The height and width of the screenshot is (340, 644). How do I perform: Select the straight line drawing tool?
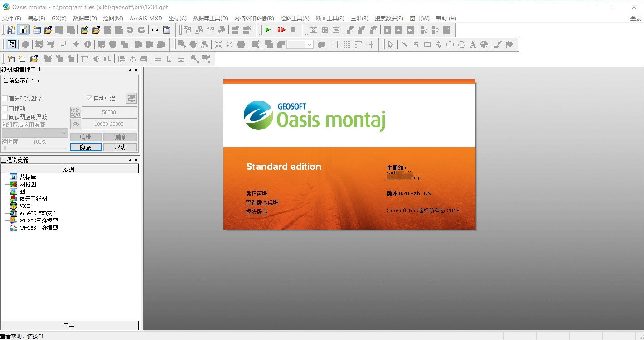click(405, 44)
